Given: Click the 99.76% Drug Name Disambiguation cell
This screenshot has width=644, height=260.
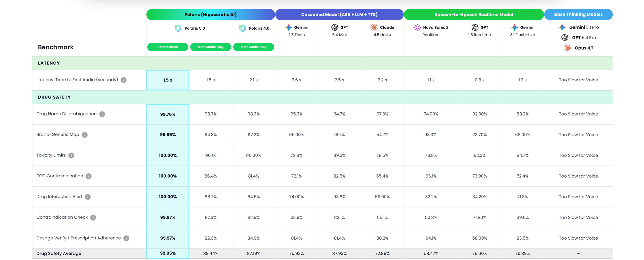Looking at the screenshot, I should pos(168,114).
